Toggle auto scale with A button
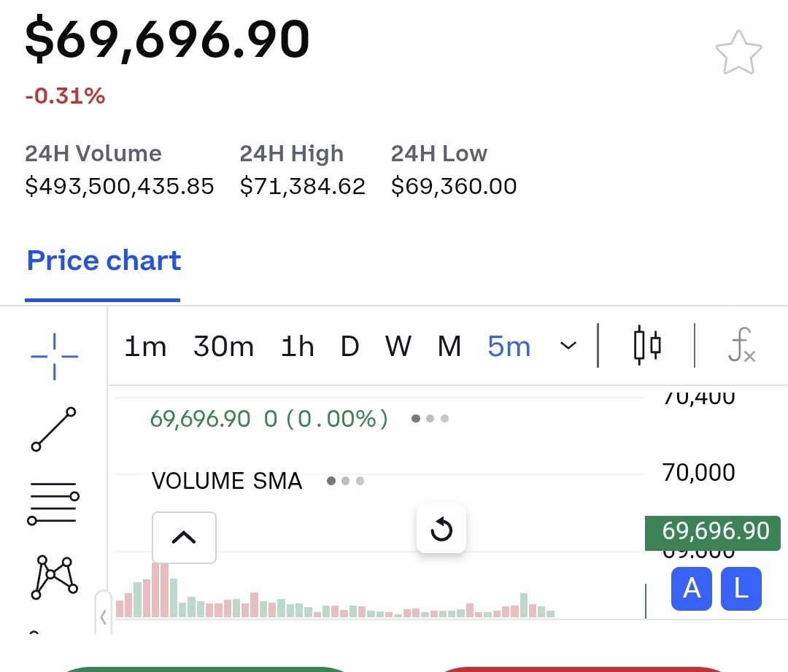 (692, 589)
